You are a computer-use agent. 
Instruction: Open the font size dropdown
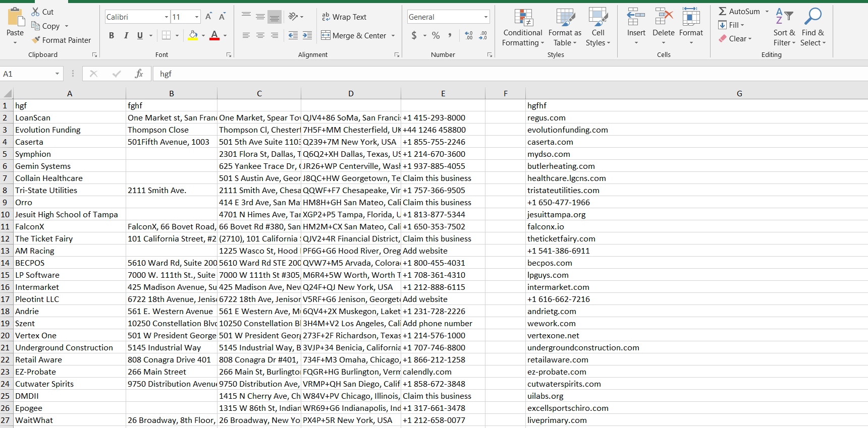[x=197, y=17]
